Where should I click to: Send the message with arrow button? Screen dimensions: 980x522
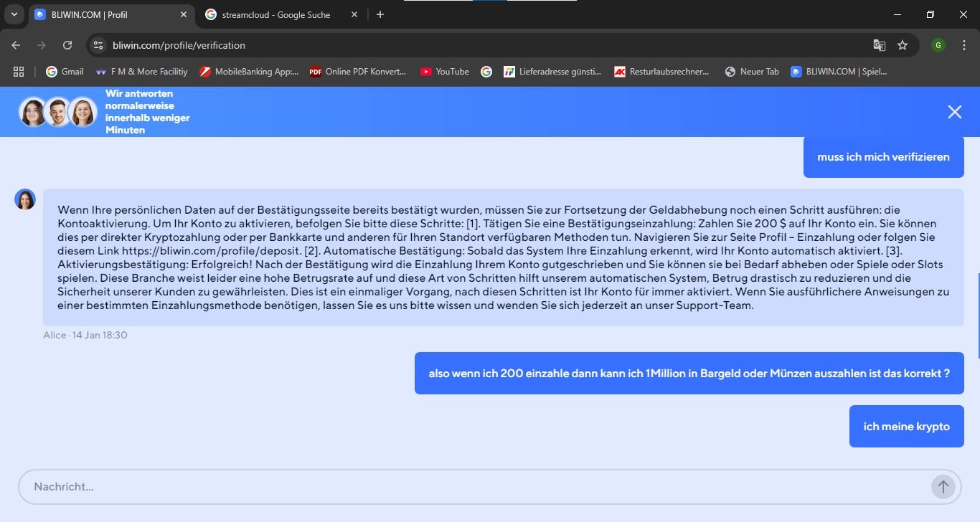(943, 487)
